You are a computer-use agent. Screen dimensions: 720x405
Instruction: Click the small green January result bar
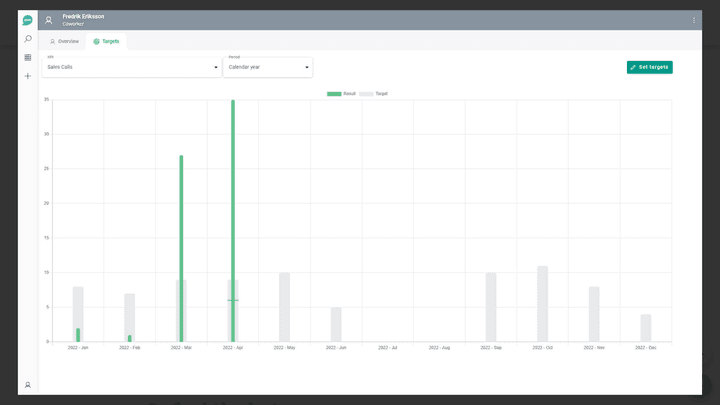tap(78, 335)
